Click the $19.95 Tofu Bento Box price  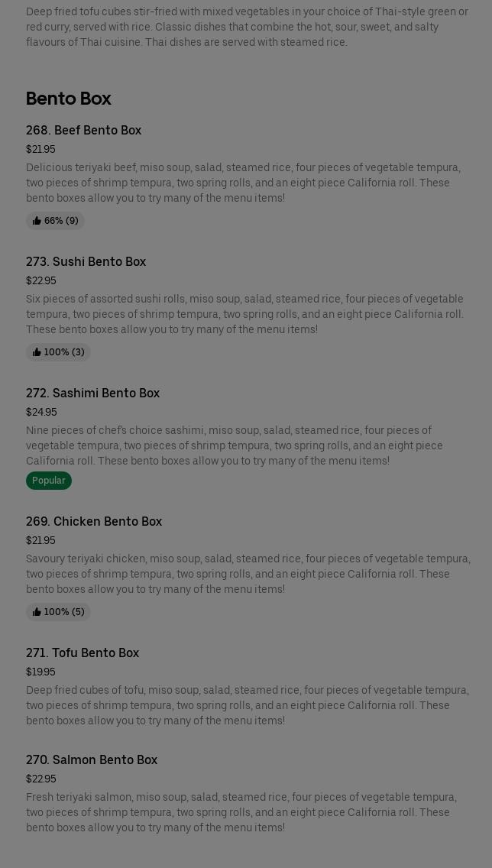click(x=40, y=672)
